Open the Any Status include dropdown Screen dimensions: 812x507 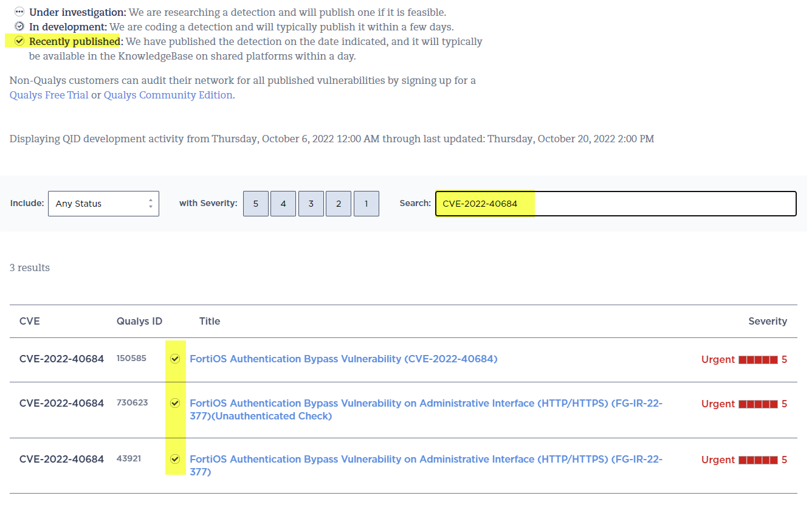click(x=103, y=203)
